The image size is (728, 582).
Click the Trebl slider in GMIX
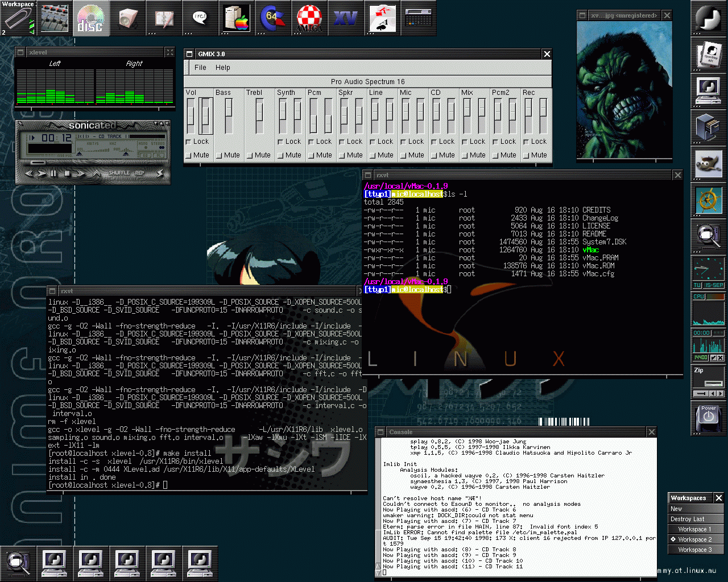click(x=259, y=117)
